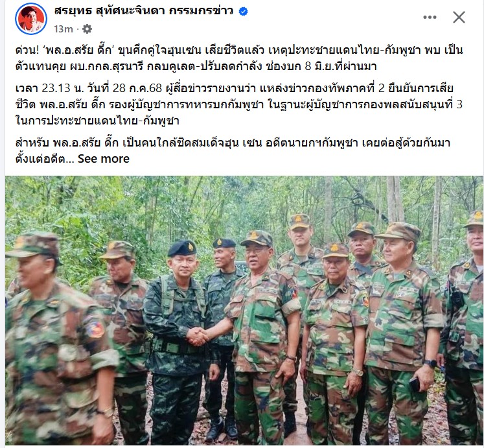Click the gear icon beside the timestamp

[87, 29]
